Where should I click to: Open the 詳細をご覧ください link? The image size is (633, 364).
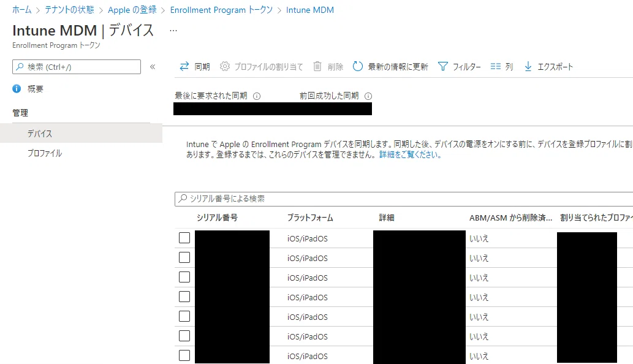[x=410, y=154]
